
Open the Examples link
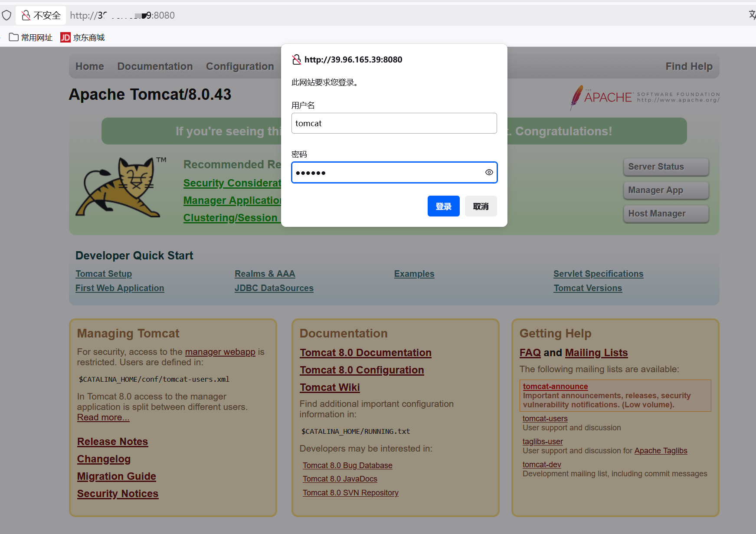tap(414, 274)
